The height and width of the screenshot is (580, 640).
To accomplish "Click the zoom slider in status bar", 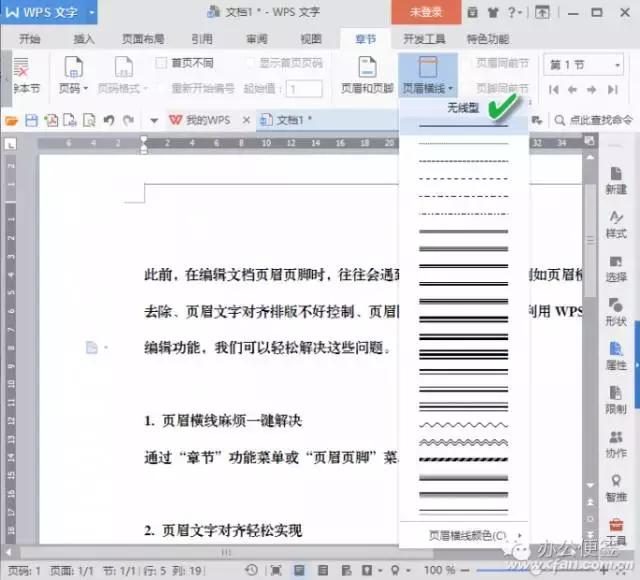I will (x=539, y=570).
